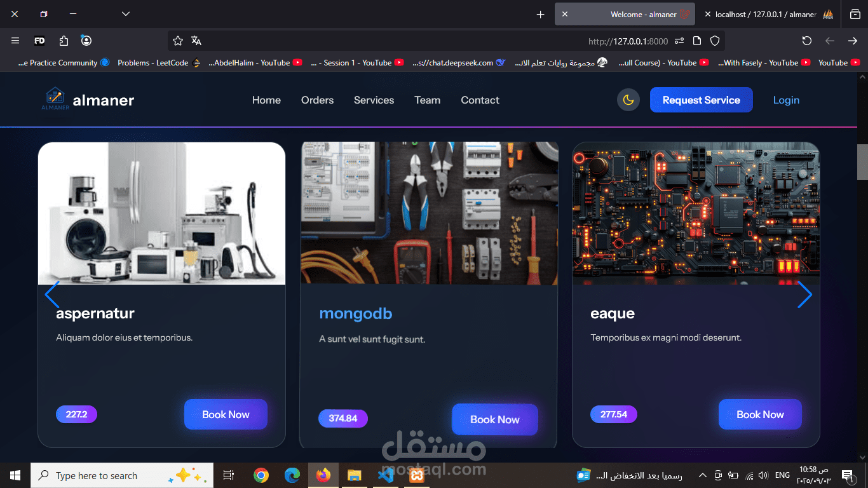This screenshot has width=868, height=488.
Task: Click the FD extension icon
Action: [x=39, y=41]
